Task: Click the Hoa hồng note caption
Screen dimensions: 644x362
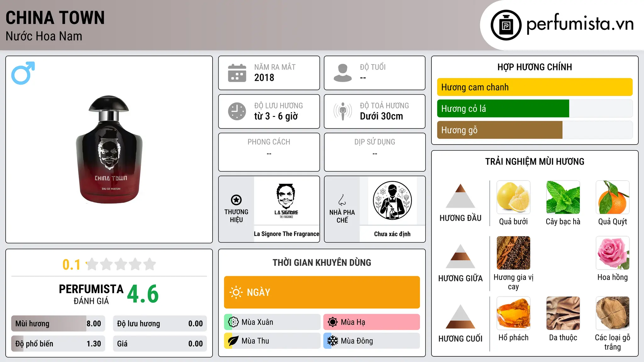Action: (613, 277)
